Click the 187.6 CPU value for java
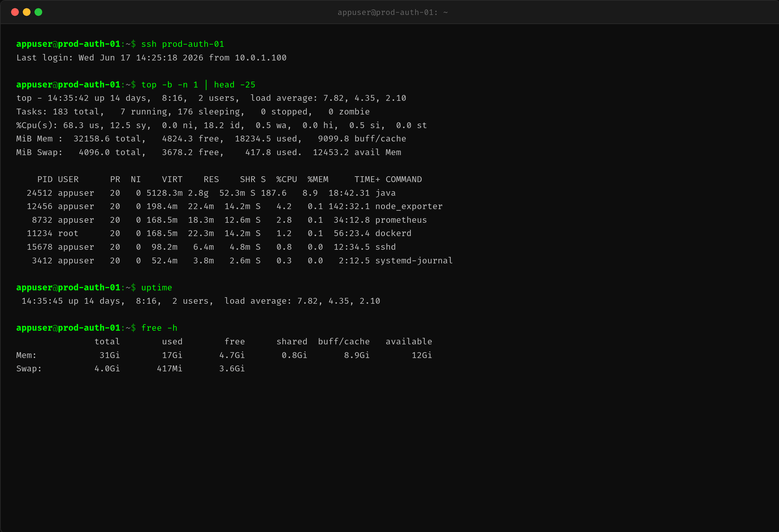Viewport: 779px width, 532px height. point(273,193)
